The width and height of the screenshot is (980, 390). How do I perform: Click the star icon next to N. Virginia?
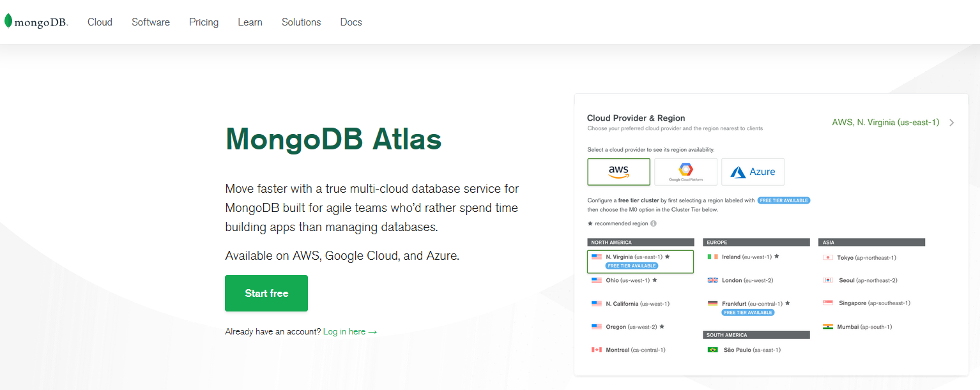pyautogui.click(x=667, y=257)
